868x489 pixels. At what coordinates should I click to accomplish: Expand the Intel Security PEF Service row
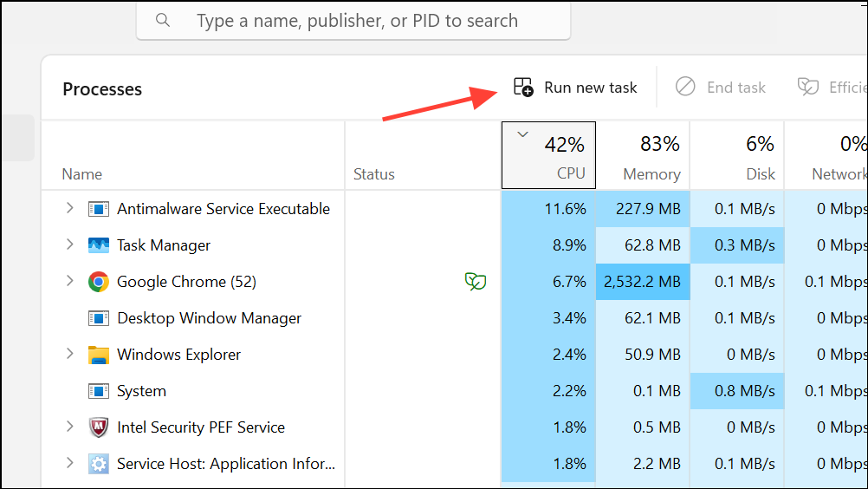pos(70,427)
